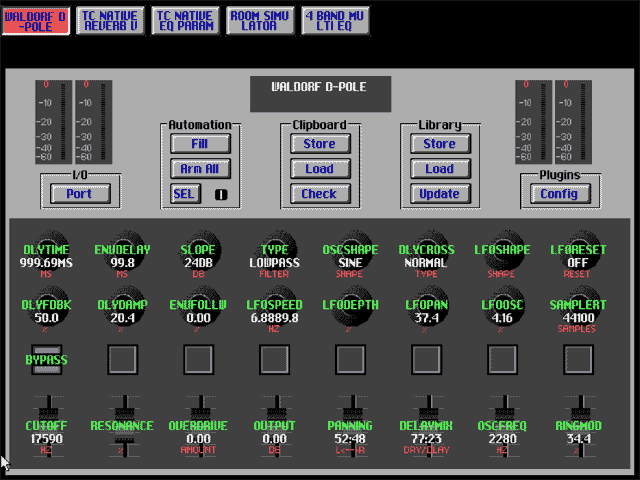Open the Plugins Config button
The height and width of the screenshot is (480, 640).
tap(560, 193)
